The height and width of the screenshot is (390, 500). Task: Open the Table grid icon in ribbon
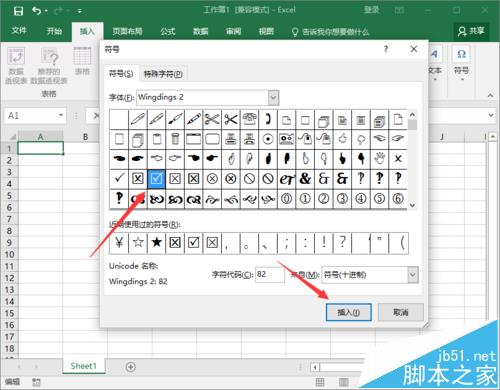click(x=82, y=56)
